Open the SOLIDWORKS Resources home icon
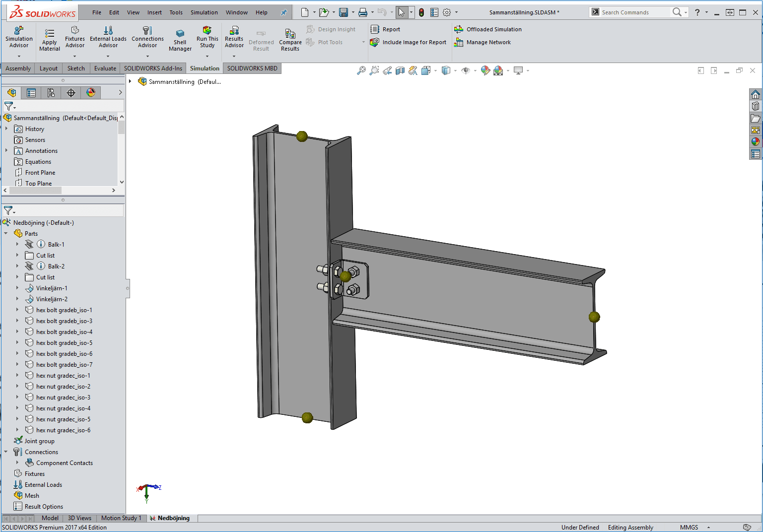This screenshot has width=763, height=532. 755,95
